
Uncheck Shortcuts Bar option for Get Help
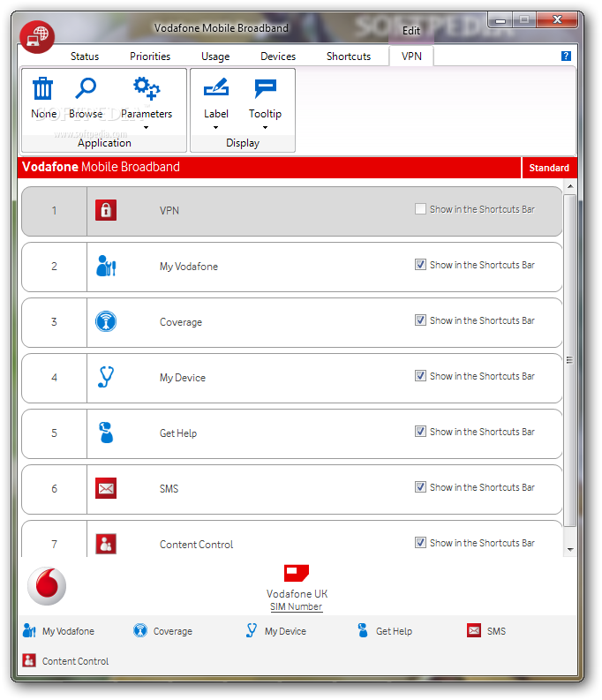click(x=420, y=432)
